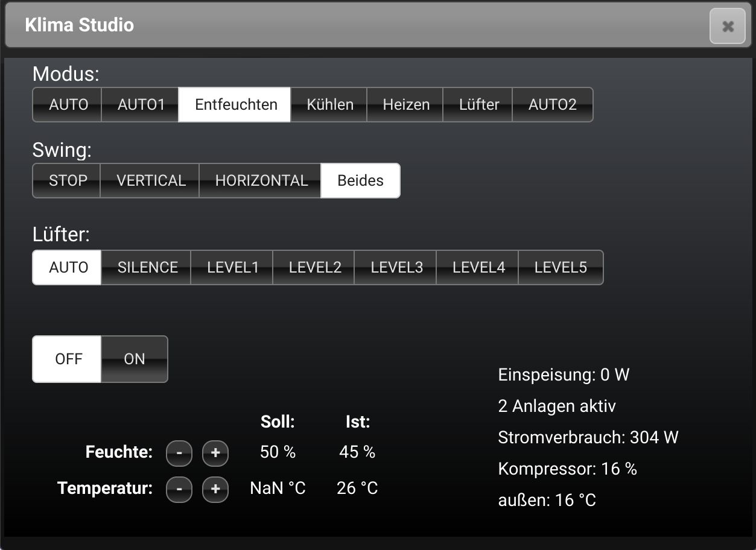Click the Feuchte: row label
The image size is (756, 550).
pyautogui.click(x=119, y=452)
